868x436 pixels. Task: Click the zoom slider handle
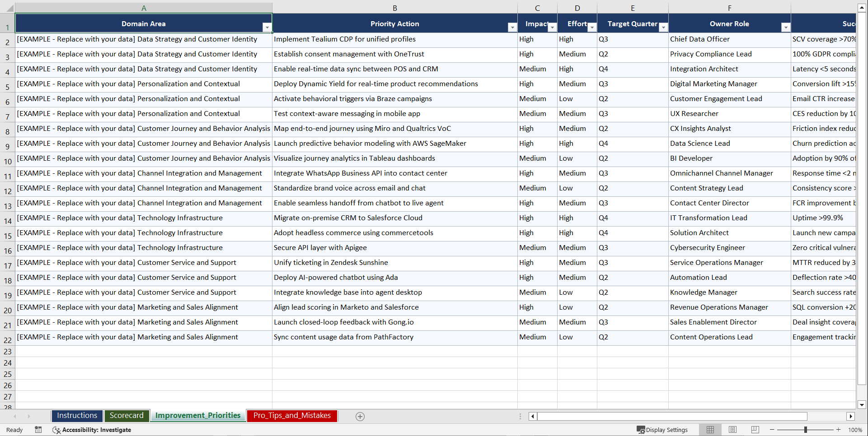point(805,430)
